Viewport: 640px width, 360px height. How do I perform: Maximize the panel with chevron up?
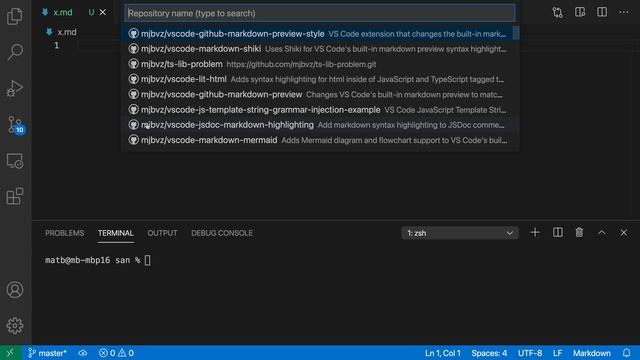[602, 233]
